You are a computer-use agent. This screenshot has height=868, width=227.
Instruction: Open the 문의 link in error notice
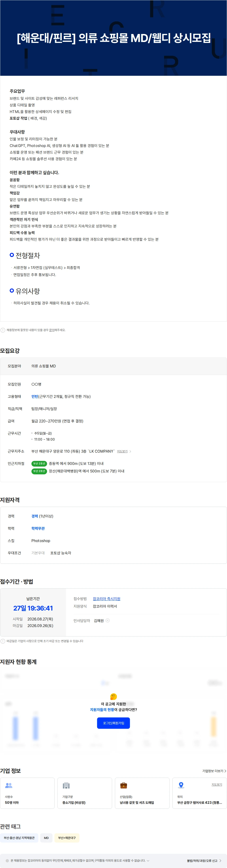(52, 330)
